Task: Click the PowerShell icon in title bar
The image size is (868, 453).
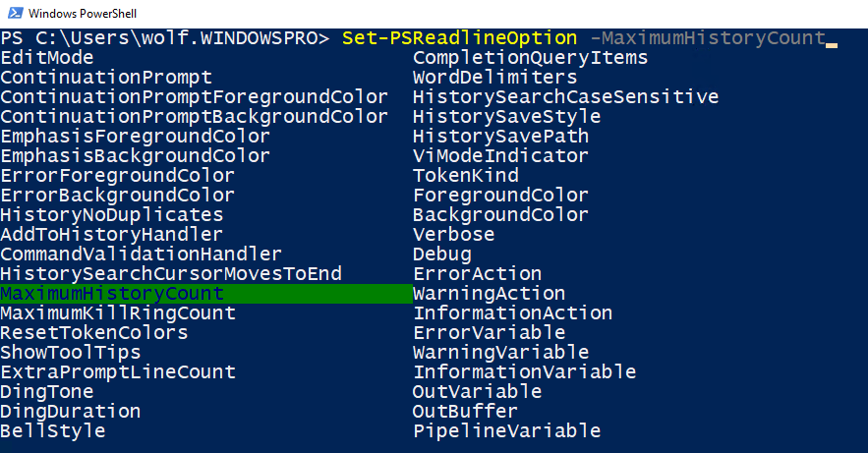Action: click(13, 13)
